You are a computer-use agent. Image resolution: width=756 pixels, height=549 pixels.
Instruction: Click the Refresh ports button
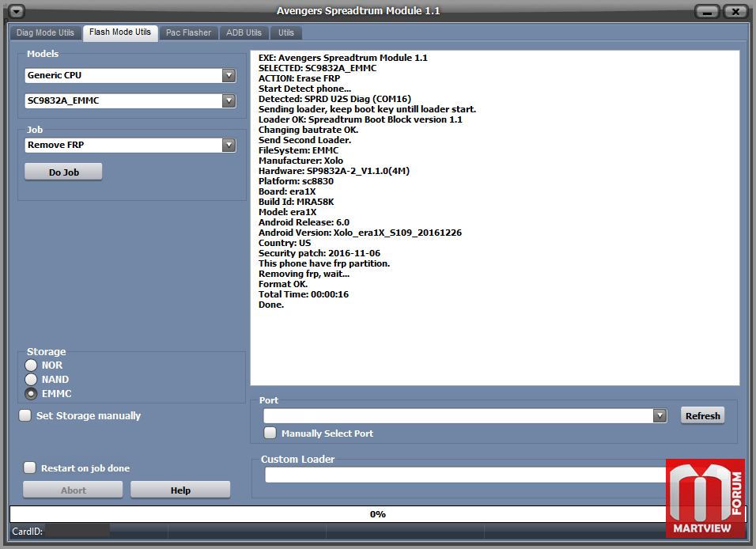(702, 415)
